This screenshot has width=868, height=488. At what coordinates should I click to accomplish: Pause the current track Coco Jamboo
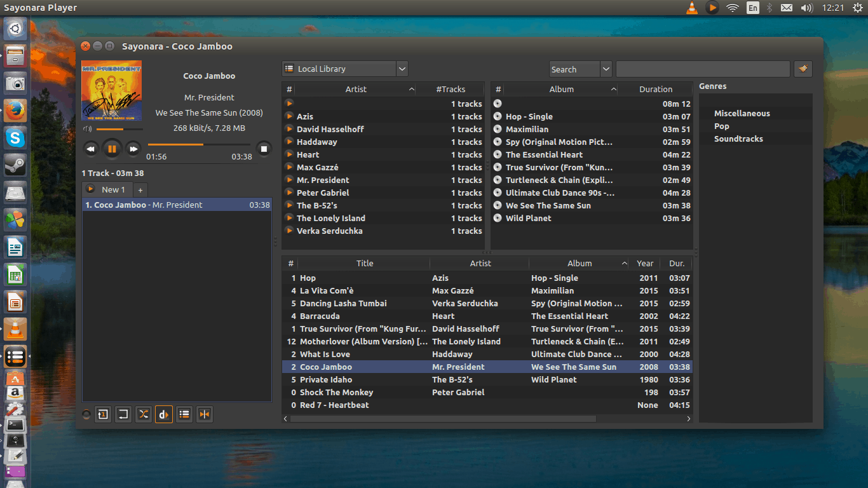(x=112, y=149)
